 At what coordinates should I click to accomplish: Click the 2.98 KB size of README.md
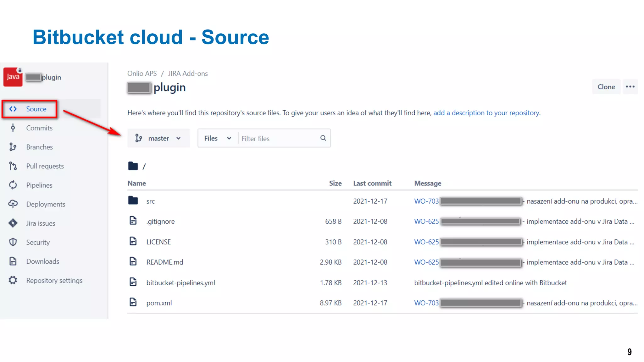[x=331, y=262]
